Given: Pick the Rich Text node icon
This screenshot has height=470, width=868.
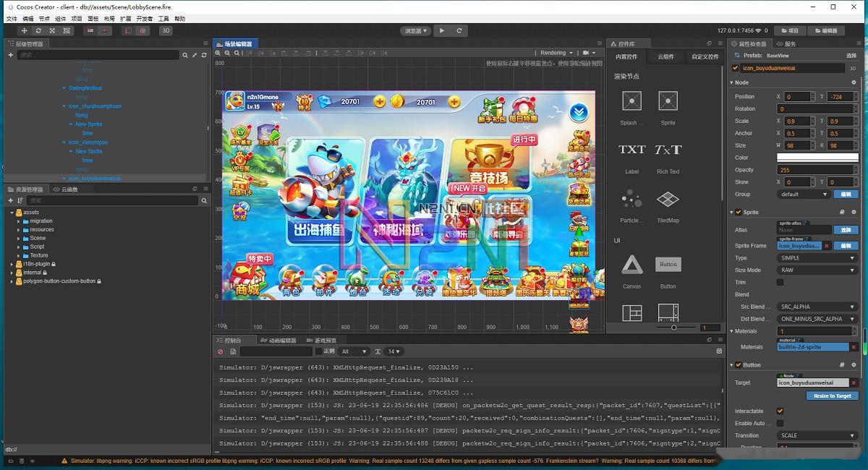Looking at the screenshot, I should (x=668, y=150).
